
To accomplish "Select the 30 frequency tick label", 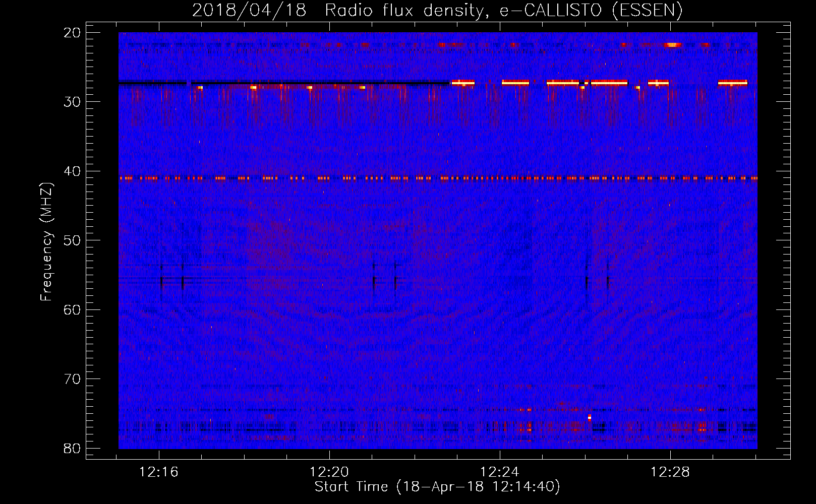I will [73, 102].
